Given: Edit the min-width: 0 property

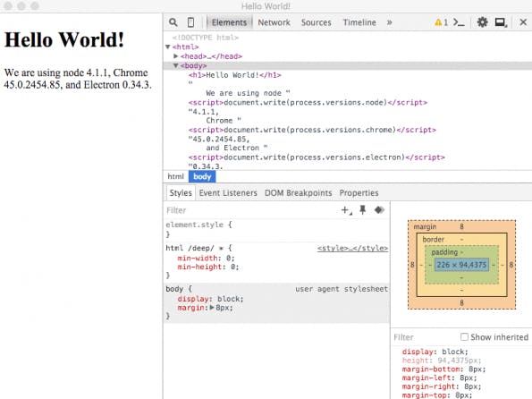Looking at the screenshot, I should pyautogui.click(x=206, y=258).
